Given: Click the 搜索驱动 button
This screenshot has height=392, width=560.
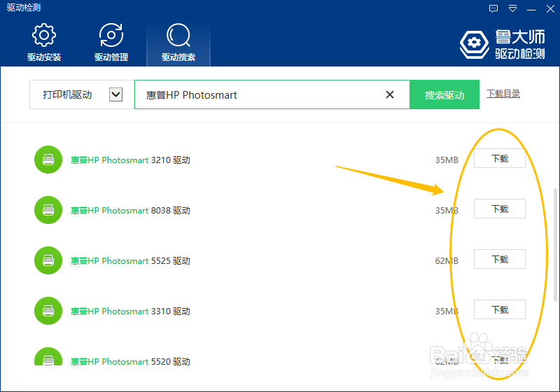Looking at the screenshot, I should [x=444, y=94].
